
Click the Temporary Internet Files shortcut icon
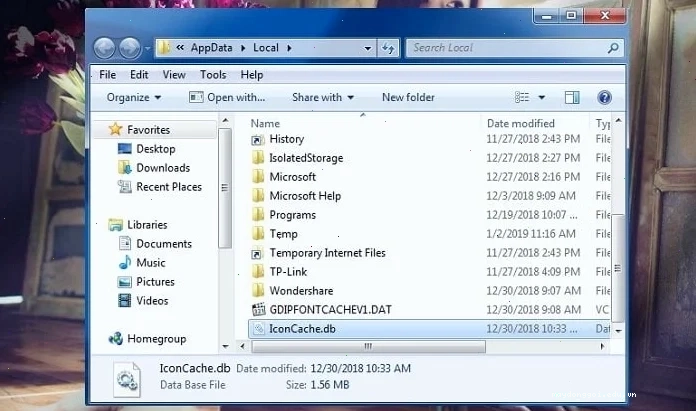point(257,253)
